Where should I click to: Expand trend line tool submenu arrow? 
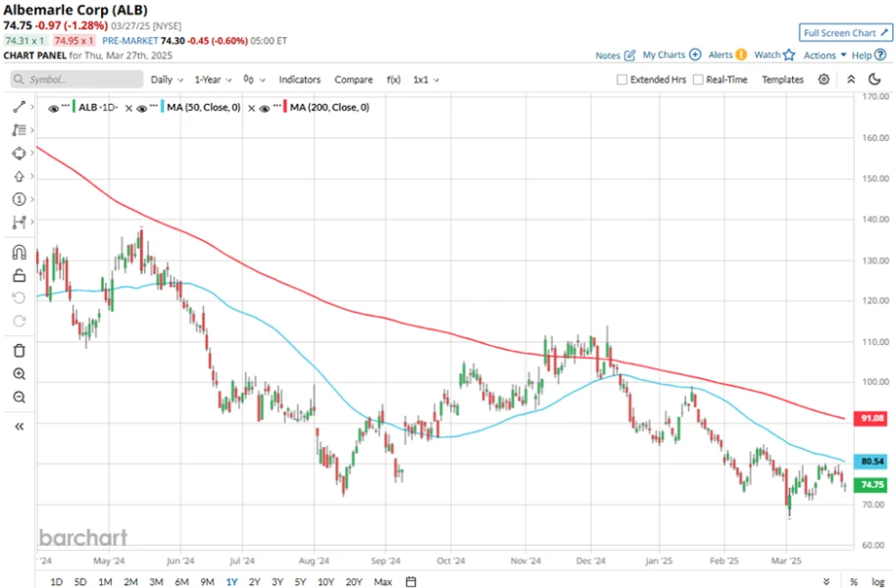[32, 107]
